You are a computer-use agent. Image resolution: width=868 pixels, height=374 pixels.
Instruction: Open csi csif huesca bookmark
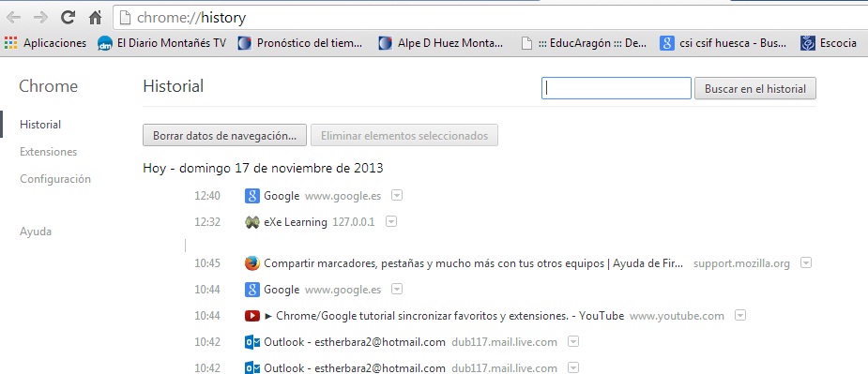pyautogui.click(x=723, y=42)
